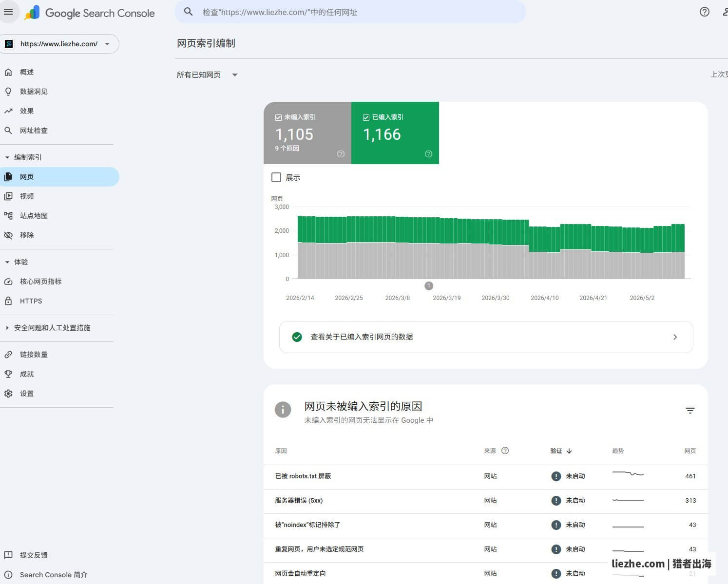Click the 原因 column header
This screenshot has width=728, height=584.
(281, 451)
